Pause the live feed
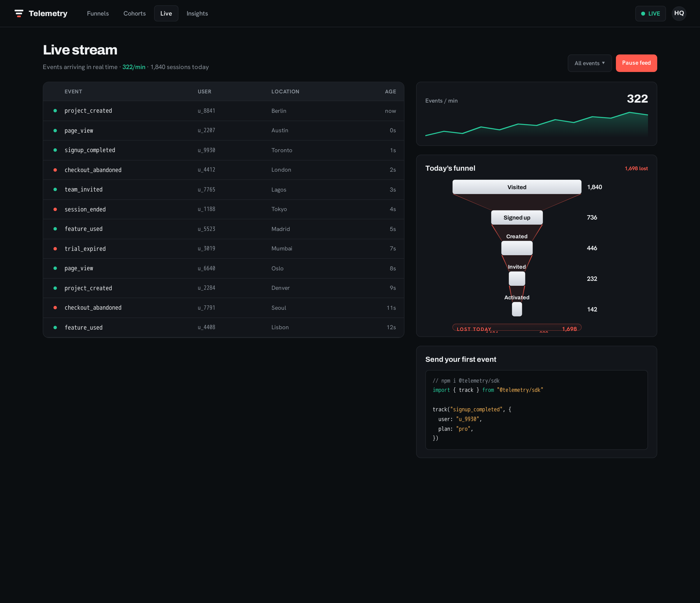The image size is (700, 603). click(636, 63)
